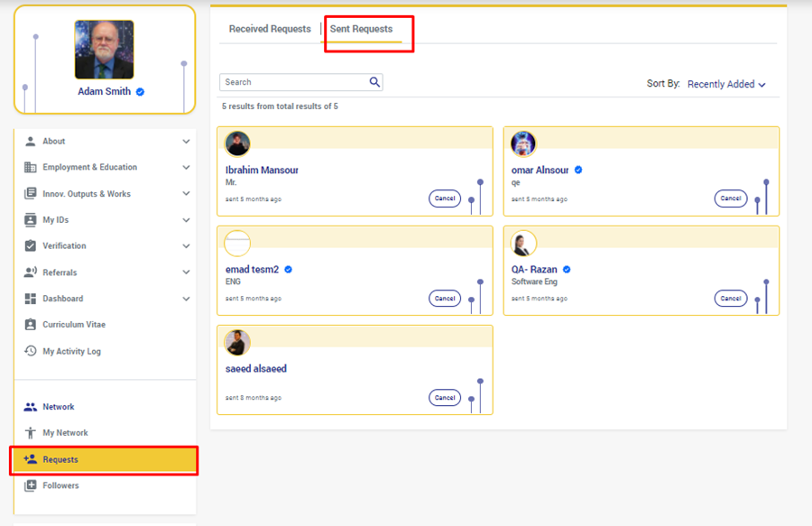Click the Followers sidebar icon
Image resolution: width=812 pixels, height=526 pixels.
[31, 485]
